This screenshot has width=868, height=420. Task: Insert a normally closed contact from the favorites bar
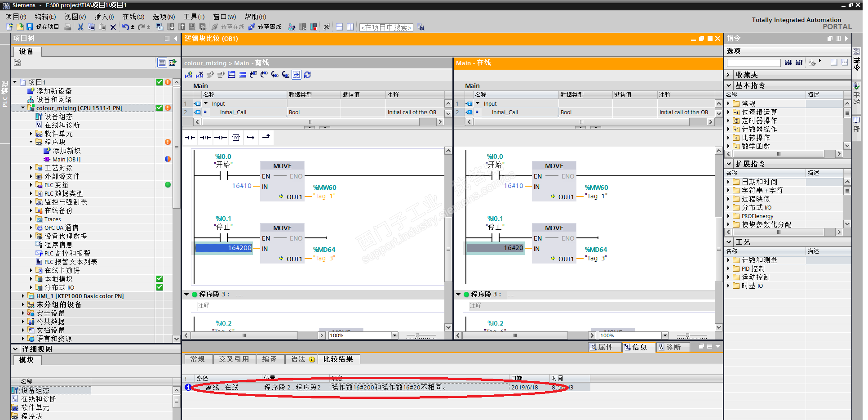[x=205, y=138]
